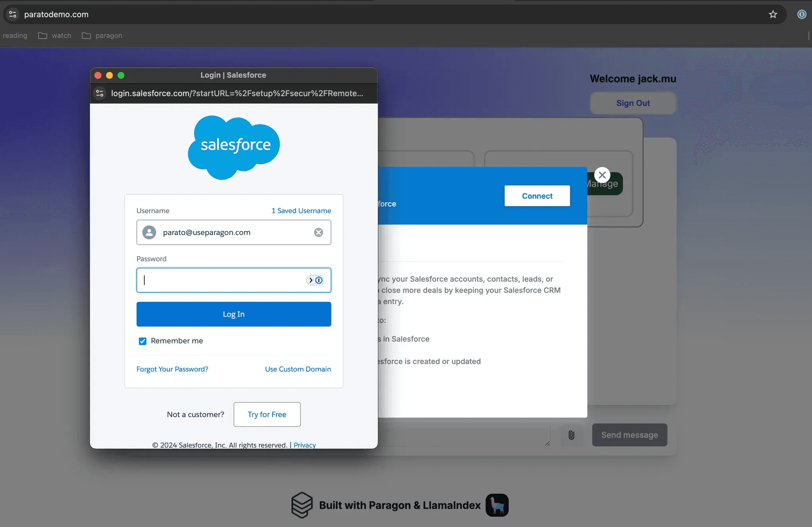812x527 pixels.
Task: Focus the Password input field
Action: pyautogui.click(x=222, y=280)
